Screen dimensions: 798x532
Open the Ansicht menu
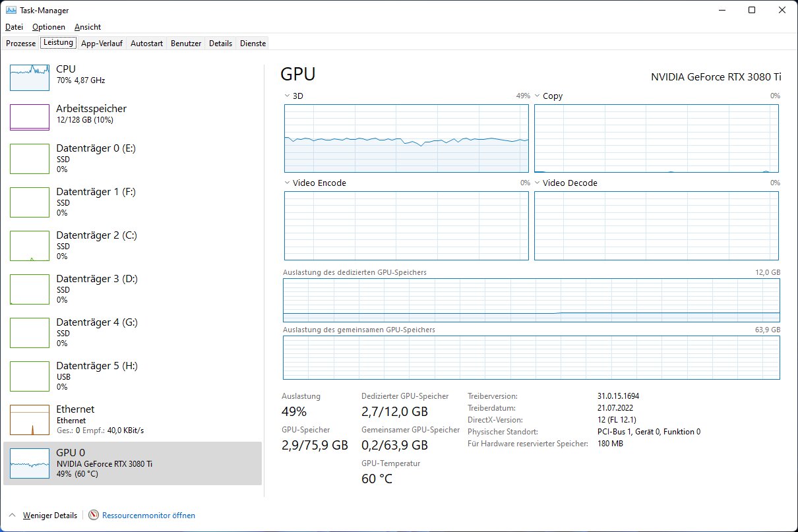pos(88,27)
